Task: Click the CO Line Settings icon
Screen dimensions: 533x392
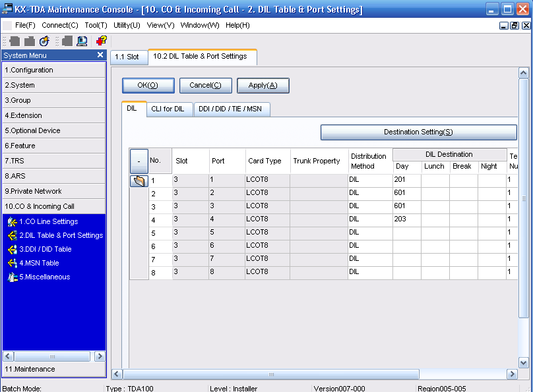Action: [x=13, y=222]
